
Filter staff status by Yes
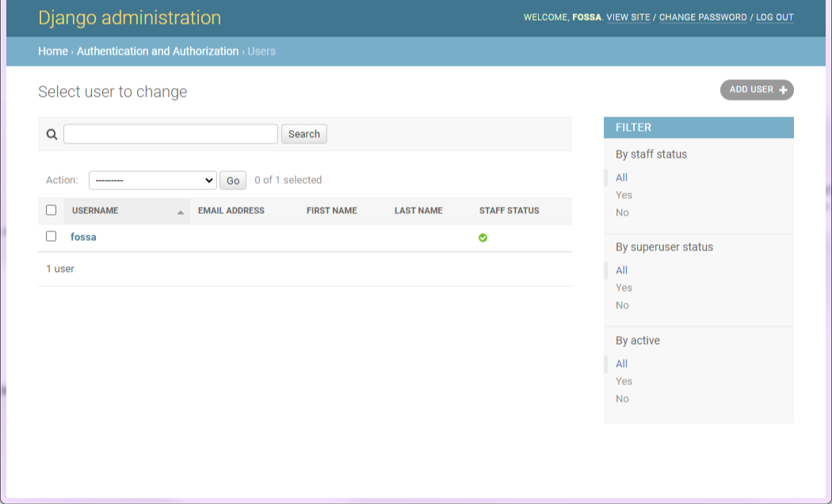(624, 195)
